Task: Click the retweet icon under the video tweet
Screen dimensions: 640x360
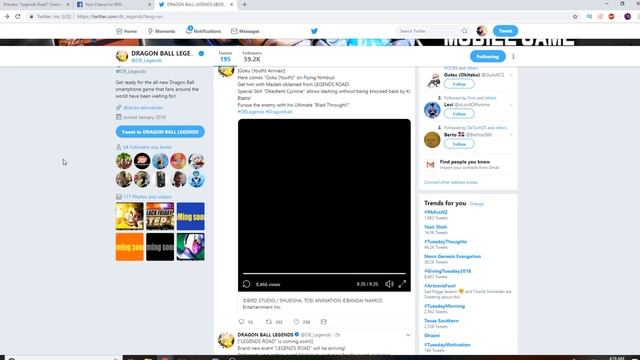Action: (269, 322)
